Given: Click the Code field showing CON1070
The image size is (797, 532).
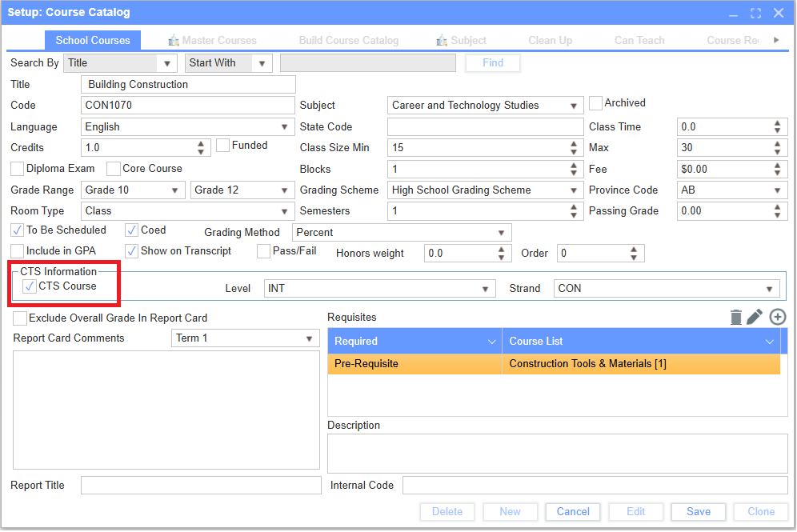Looking at the screenshot, I should [188, 106].
